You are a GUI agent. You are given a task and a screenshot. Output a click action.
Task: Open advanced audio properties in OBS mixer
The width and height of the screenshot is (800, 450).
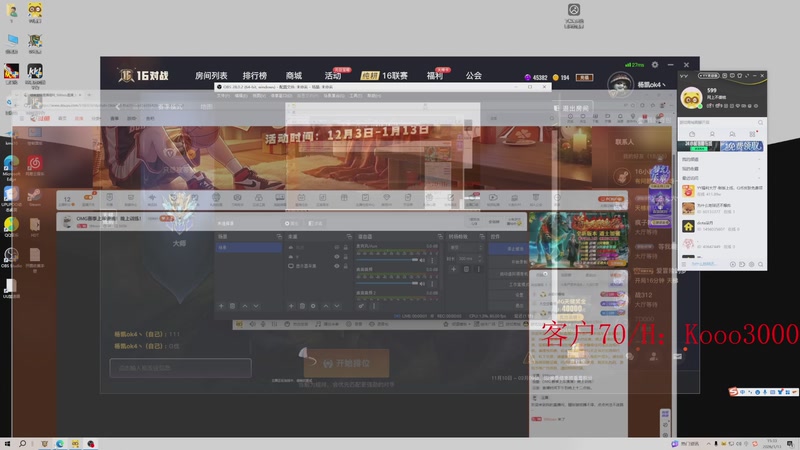[361, 306]
